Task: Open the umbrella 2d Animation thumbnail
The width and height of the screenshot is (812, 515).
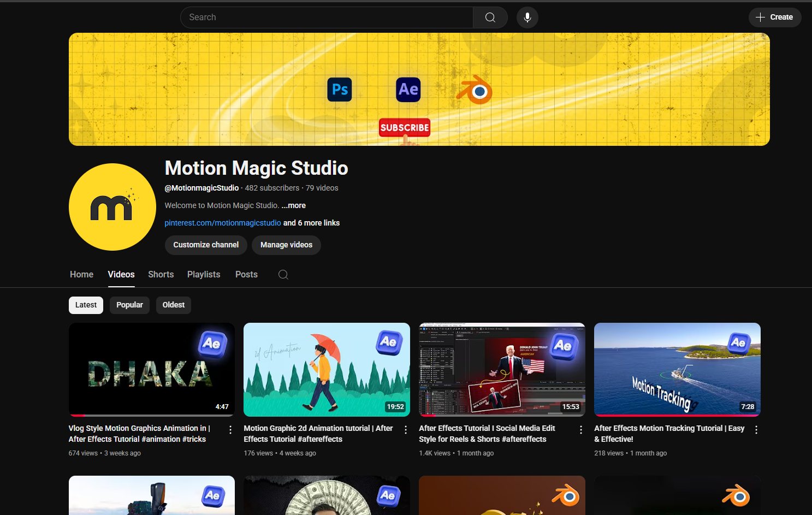Action: pyautogui.click(x=327, y=370)
